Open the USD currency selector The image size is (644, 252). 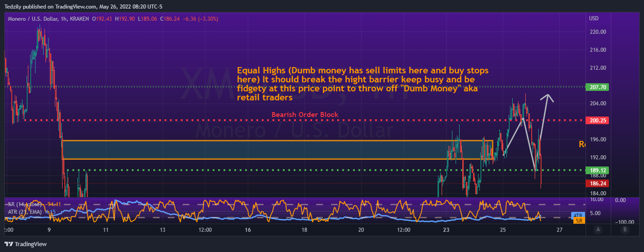pos(594,18)
